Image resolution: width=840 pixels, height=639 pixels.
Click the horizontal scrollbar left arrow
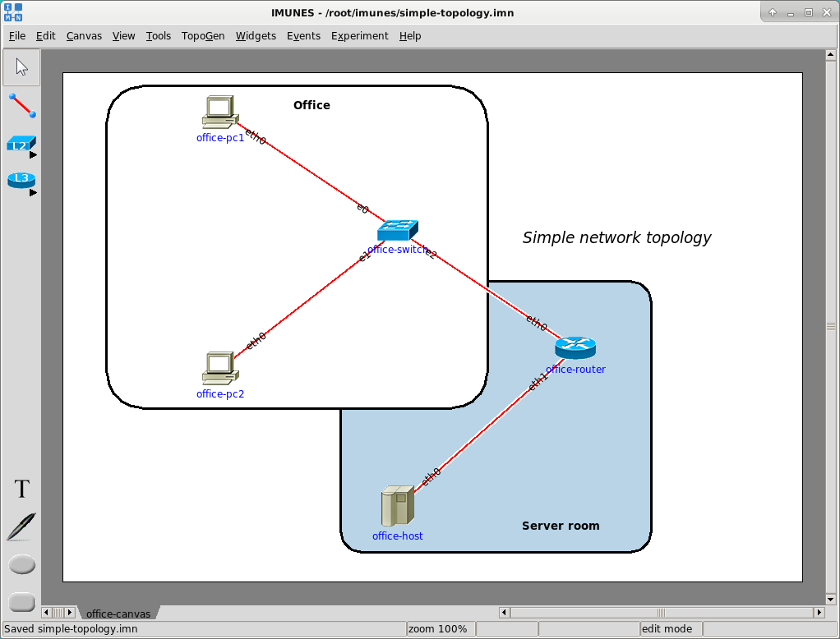coord(504,612)
